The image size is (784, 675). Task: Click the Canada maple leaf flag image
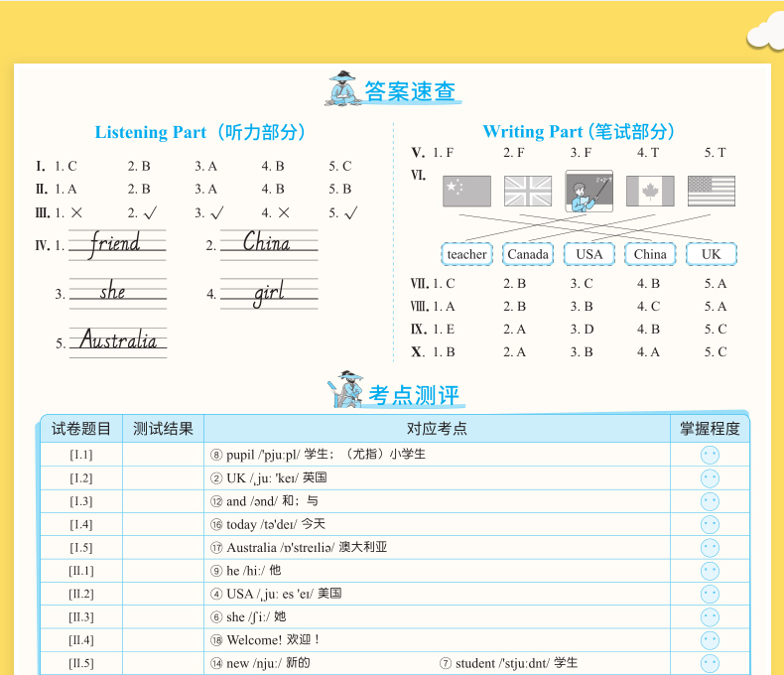(x=650, y=191)
